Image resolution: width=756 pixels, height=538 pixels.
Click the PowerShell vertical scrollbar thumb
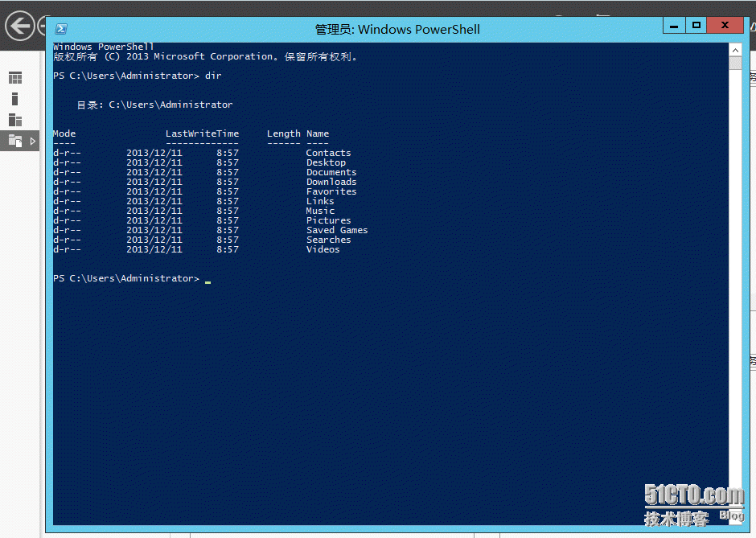click(735, 64)
